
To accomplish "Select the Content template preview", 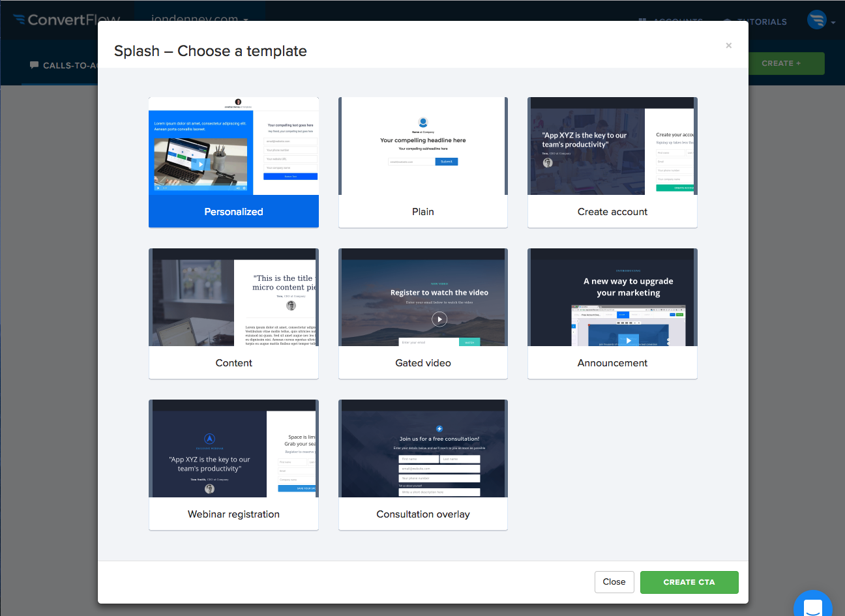I will tap(233, 297).
